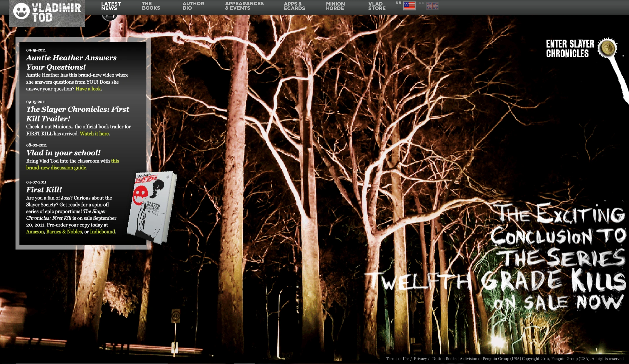Open the Vlad Store
629x364 pixels.
click(x=377, y=6)
